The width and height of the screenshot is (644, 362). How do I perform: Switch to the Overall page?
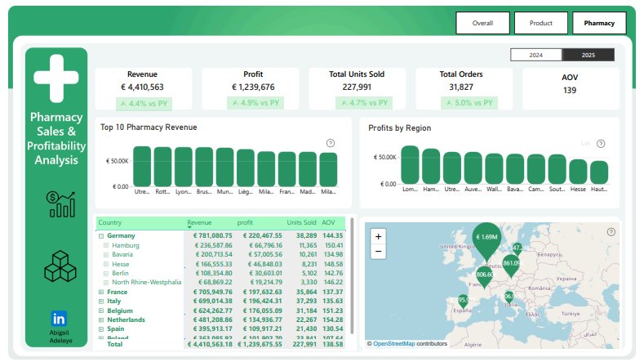[x=482, y=23]
